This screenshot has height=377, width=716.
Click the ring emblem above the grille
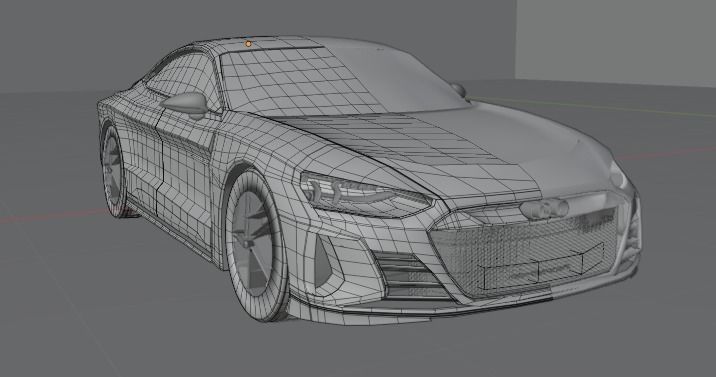click(x=544, y=208)
